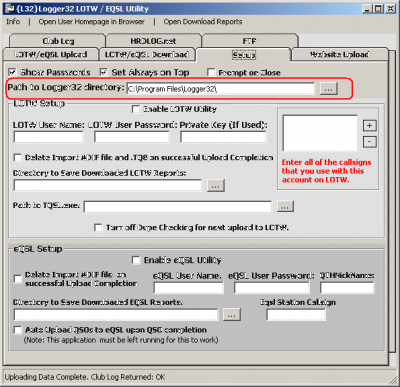This screenshot has width=400, height=387.
Task: Select the Setup tab
Action: (244, 55)
